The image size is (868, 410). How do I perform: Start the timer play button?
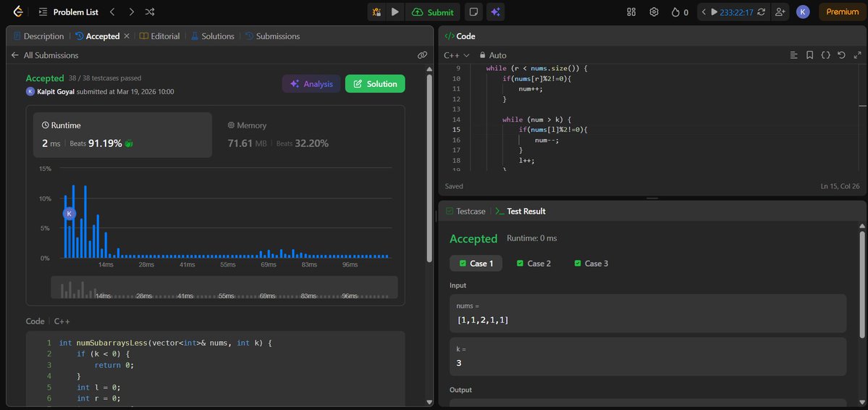coord(714,12)
